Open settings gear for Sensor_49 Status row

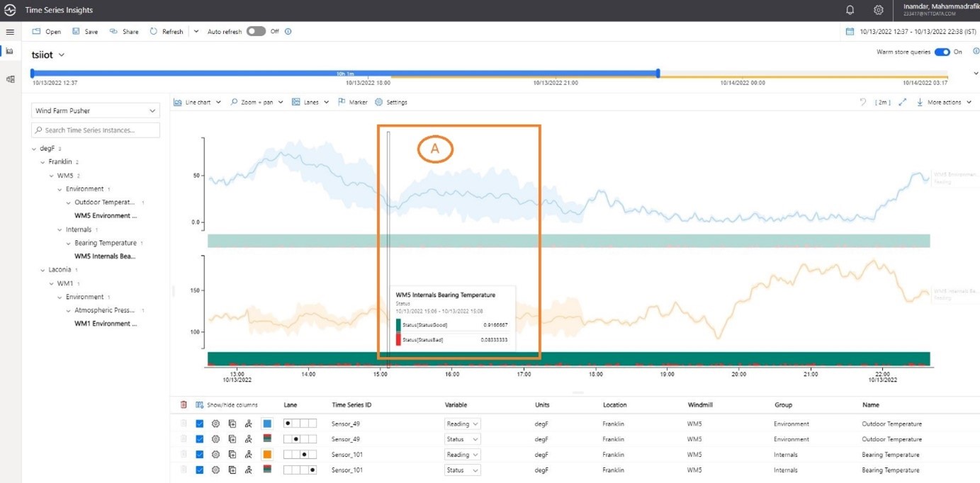click(x=215, y=439)
